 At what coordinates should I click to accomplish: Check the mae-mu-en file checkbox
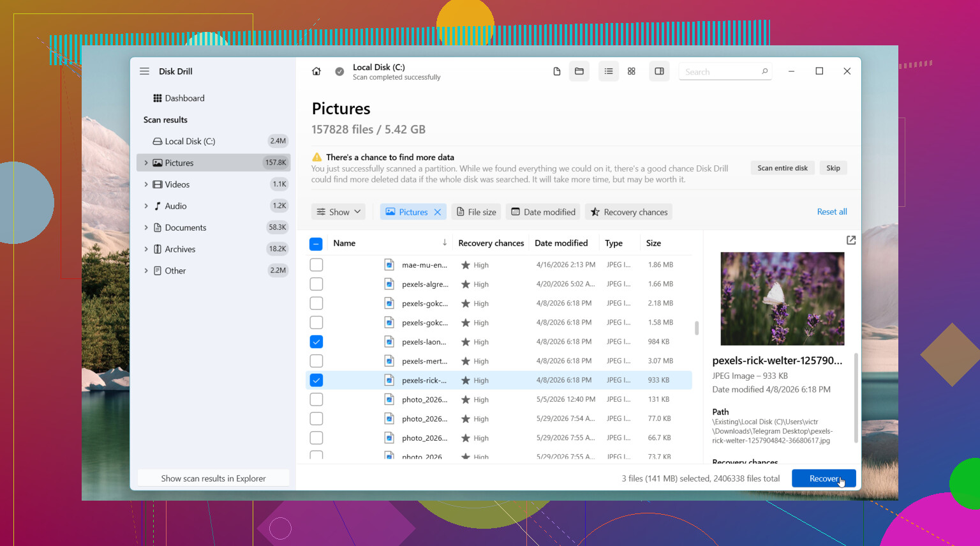[x=316, y=265]
